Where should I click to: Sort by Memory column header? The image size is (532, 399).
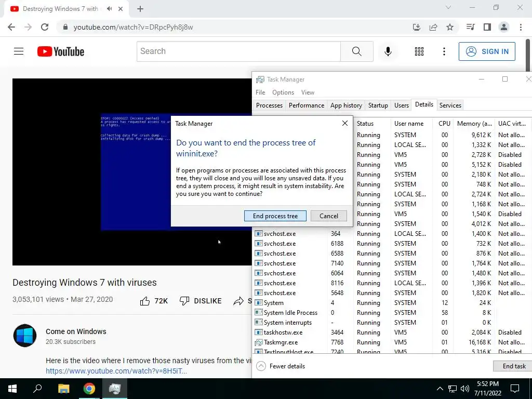(x=474, y=124)
